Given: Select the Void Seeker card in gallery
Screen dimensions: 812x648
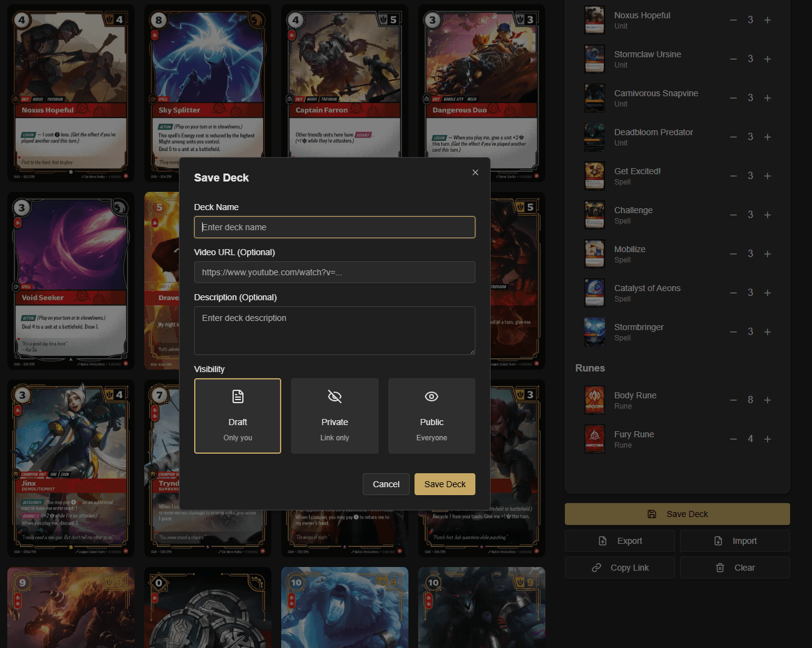Looking at the screenshot, I should coord(71,281).
